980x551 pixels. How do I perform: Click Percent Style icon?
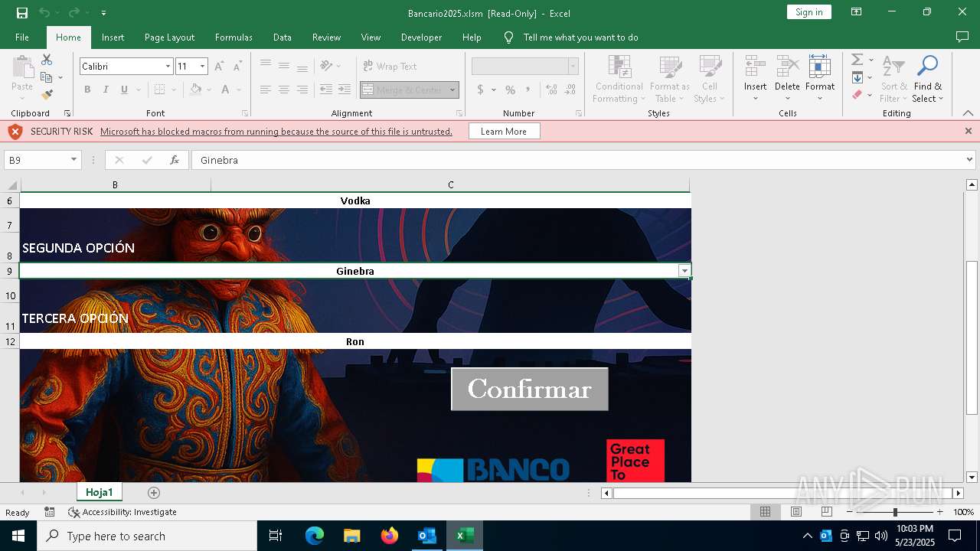[510, 90]
